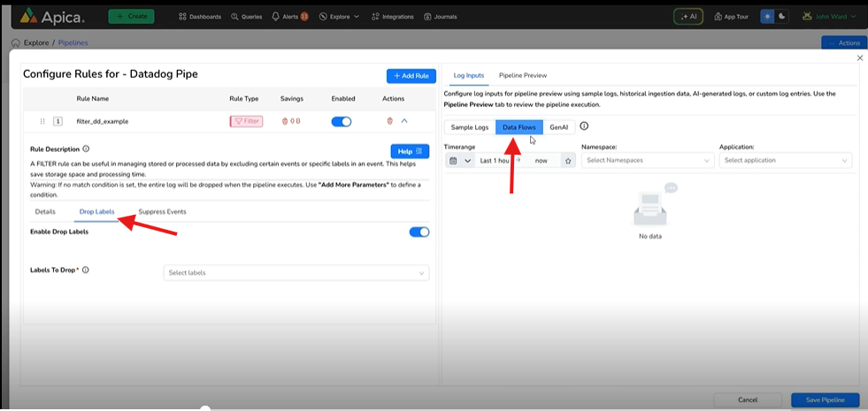Click the info icon next to Labels To Drop
The image size is (868, 411).
86,270
